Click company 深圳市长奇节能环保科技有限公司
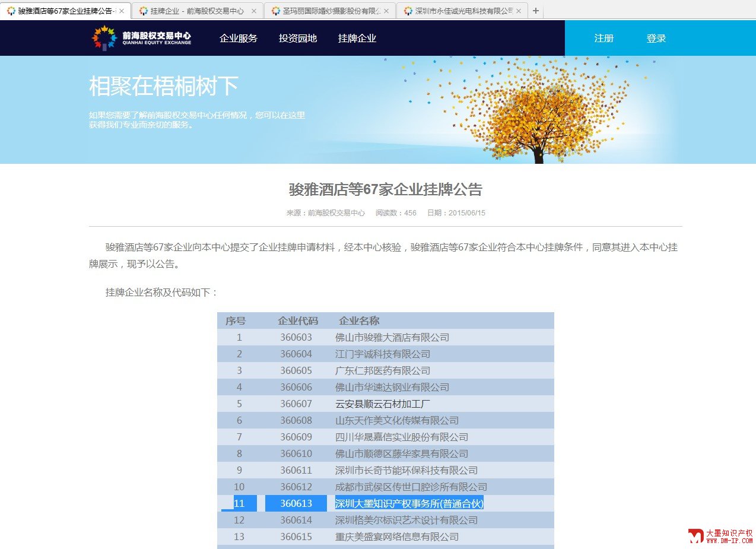Viewport: 756px width, 549px height. point(406,470)
